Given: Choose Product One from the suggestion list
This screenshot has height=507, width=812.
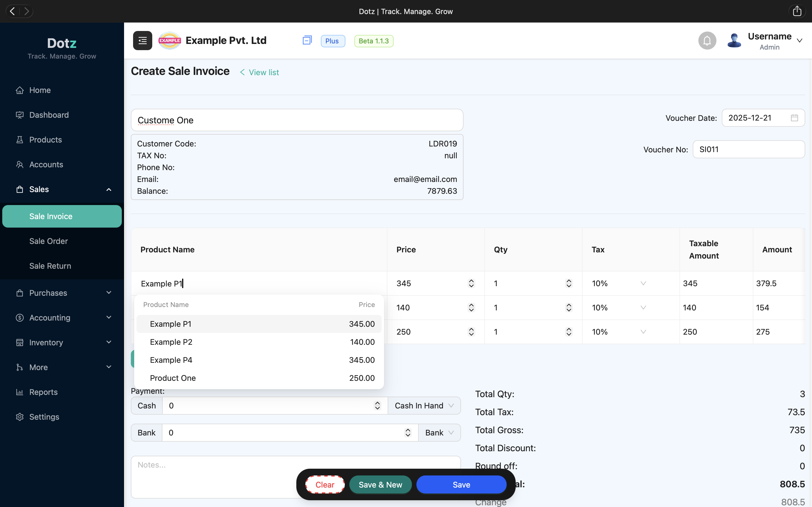Looking at the screenshot, I should [258, 378].
